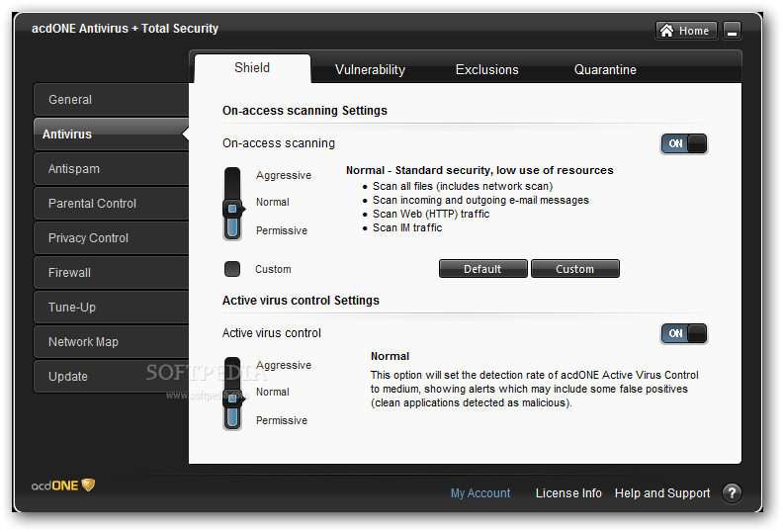Click Normal label under On-access scanning
783x532 pixels.
(273, 202)
